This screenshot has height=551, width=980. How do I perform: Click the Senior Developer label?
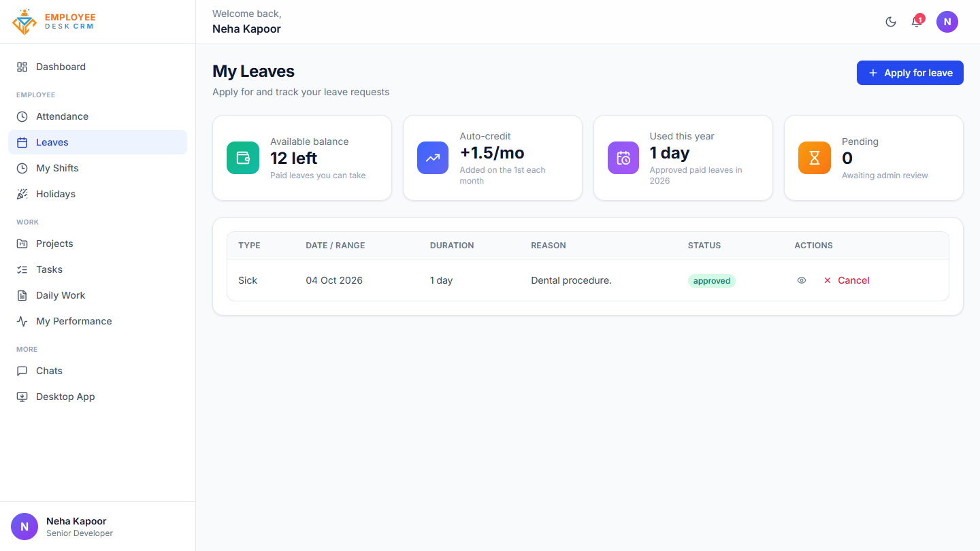click(80, 533)
